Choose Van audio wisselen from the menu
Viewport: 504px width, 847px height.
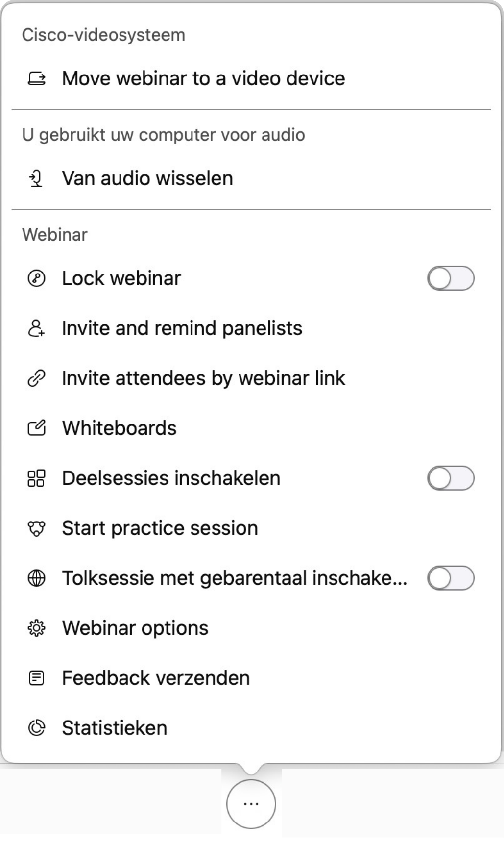[147, 178]
